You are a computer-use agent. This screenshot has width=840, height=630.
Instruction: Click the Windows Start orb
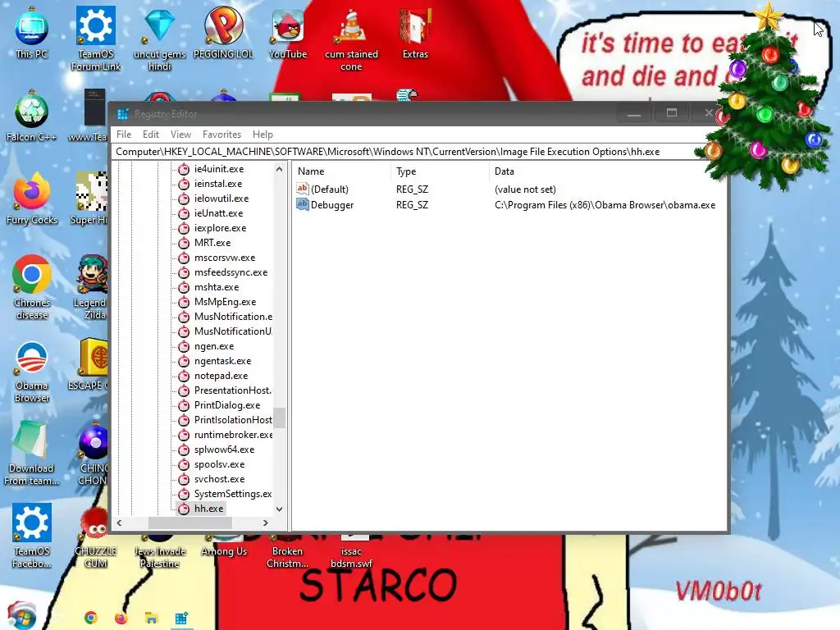pos(21,616)
